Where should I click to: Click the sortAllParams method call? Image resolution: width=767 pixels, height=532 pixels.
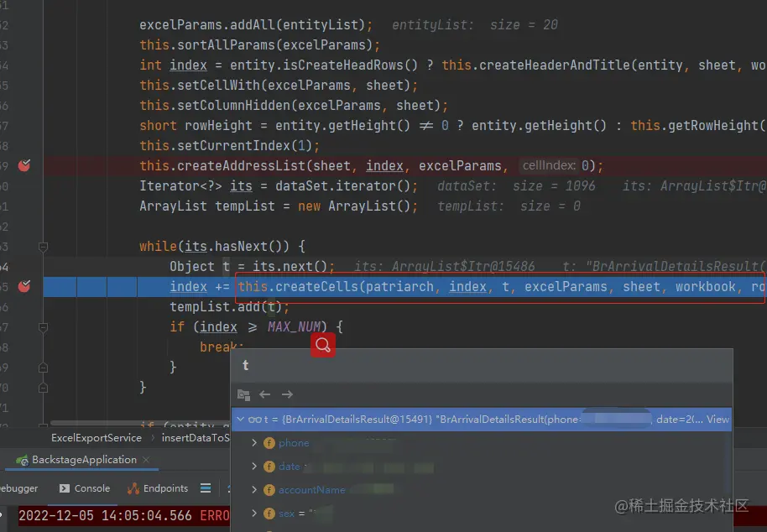(226, 45)
